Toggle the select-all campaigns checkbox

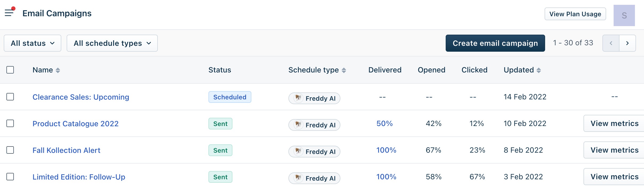pyautogui.click(x=10, y=70)
